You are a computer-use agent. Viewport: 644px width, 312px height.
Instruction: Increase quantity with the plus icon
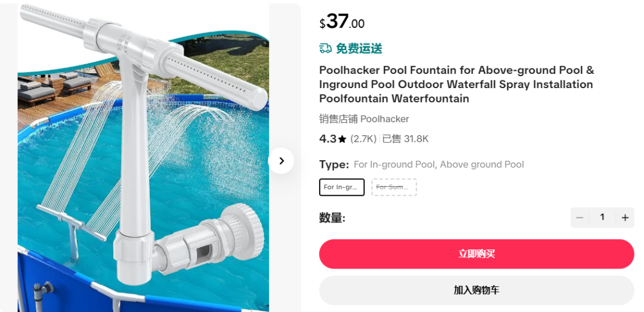click(625, 218)
